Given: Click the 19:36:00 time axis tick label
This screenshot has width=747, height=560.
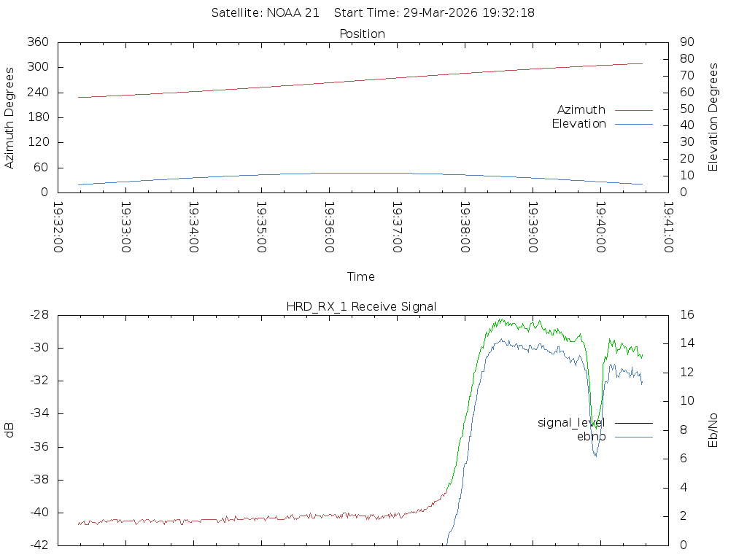Looking at the screenshot, I should pos(328,227).
